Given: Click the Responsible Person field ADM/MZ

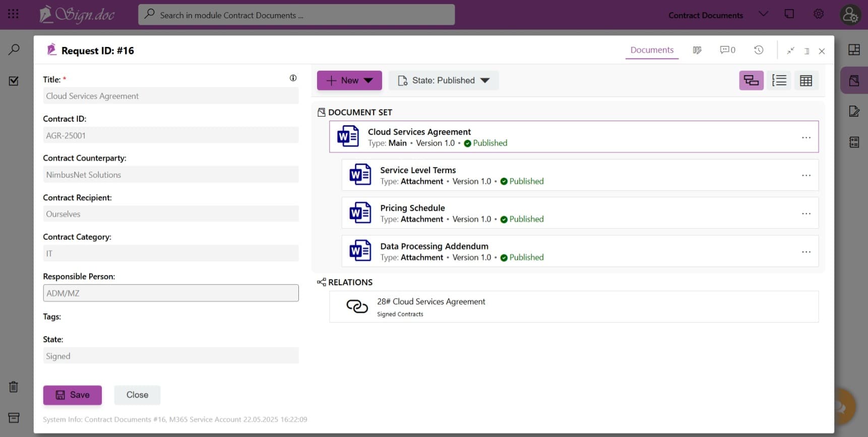Looking at the screenshot, I should pyautogui.click(x=171, y=293).
